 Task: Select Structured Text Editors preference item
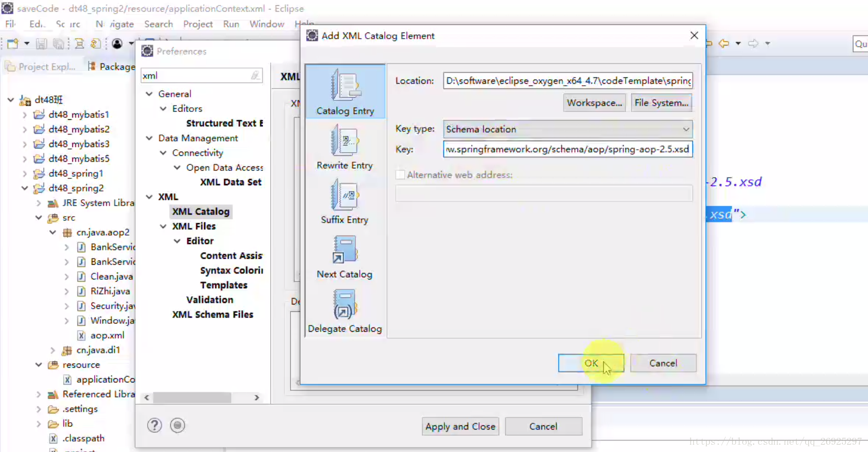tap(225, 123)
